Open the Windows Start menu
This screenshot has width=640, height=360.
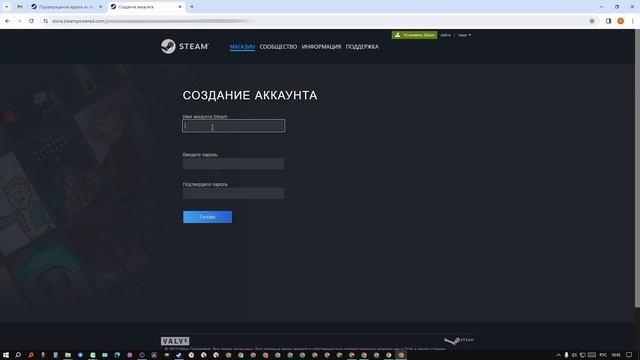[6, 355]
